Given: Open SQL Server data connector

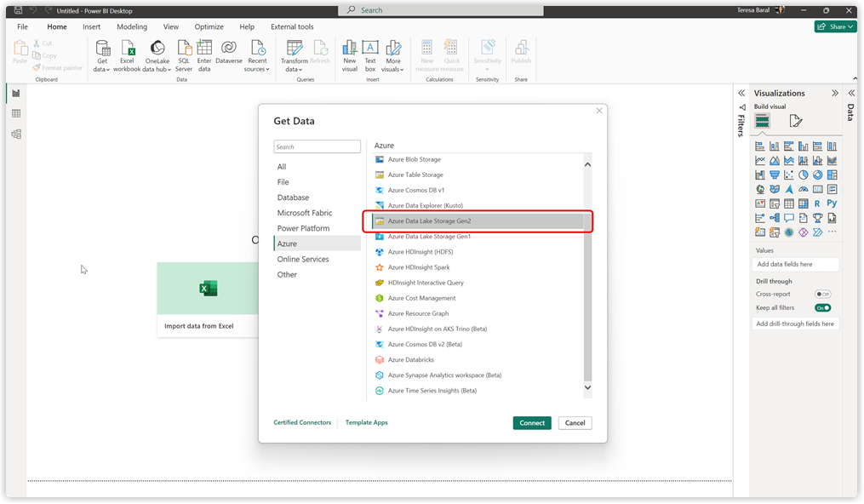Looking at the screenshot, I should click(184, 56).
